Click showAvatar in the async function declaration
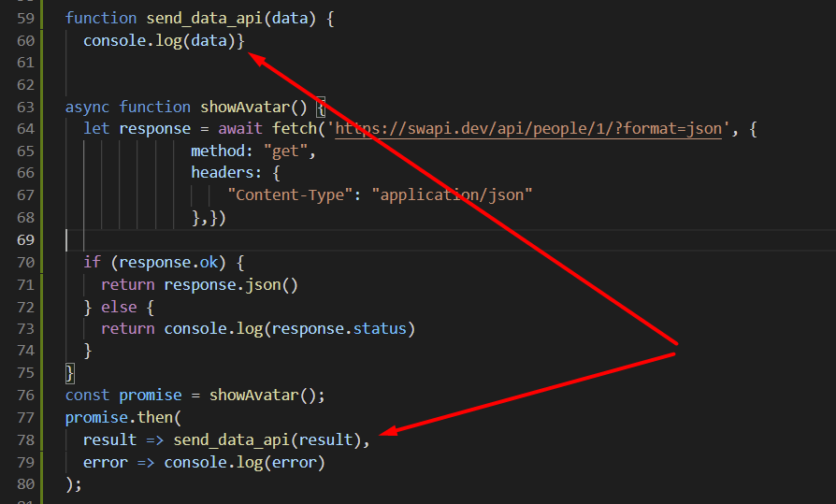This screenshot has width=836, height=504. point(245,108)
